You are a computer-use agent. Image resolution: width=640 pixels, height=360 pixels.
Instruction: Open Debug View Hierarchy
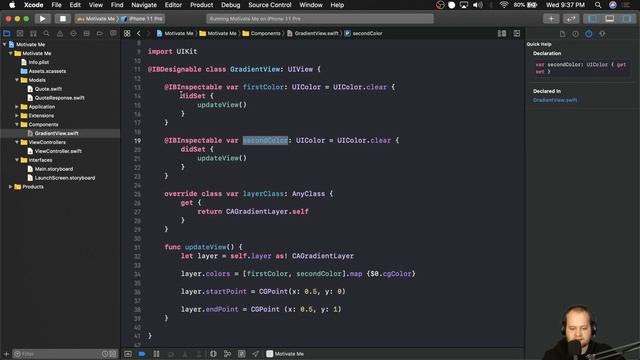(x=213, y=354)
